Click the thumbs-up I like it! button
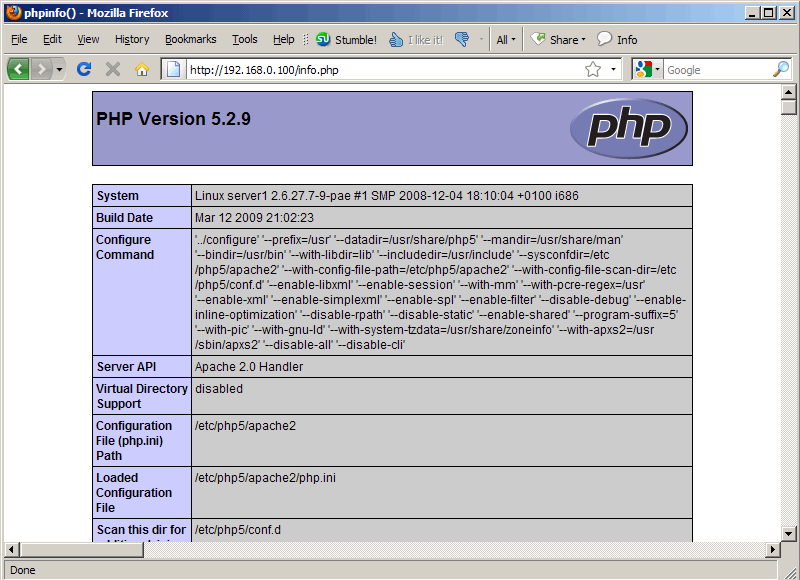 [x=416, y=39]
